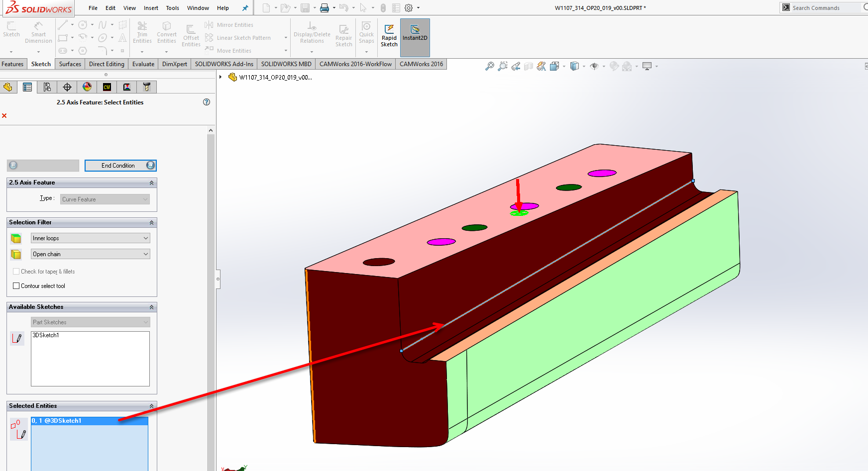Click the End Condition button
This screenshot has width=868, height=471.
click(120, 166)
